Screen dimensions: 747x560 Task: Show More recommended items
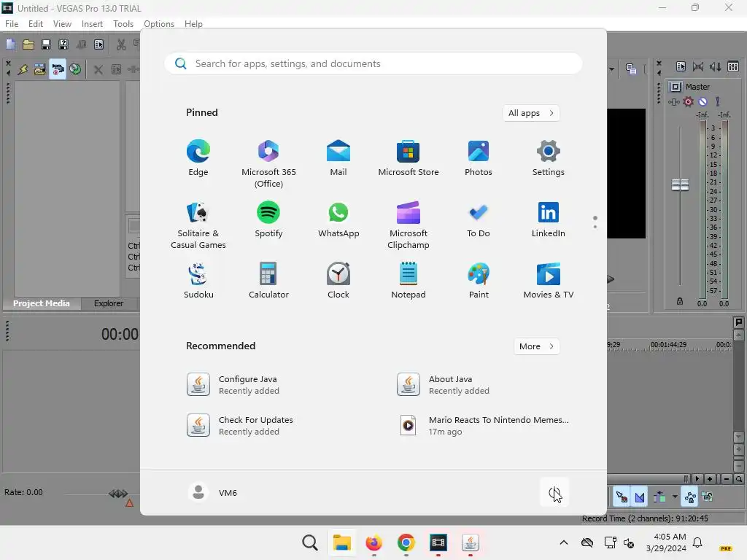[536, 346]
